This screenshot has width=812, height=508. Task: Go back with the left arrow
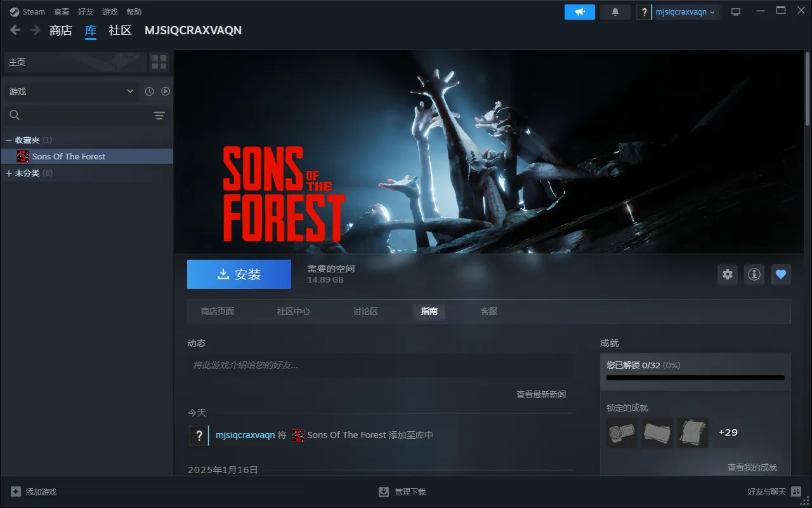click(15, 30)
